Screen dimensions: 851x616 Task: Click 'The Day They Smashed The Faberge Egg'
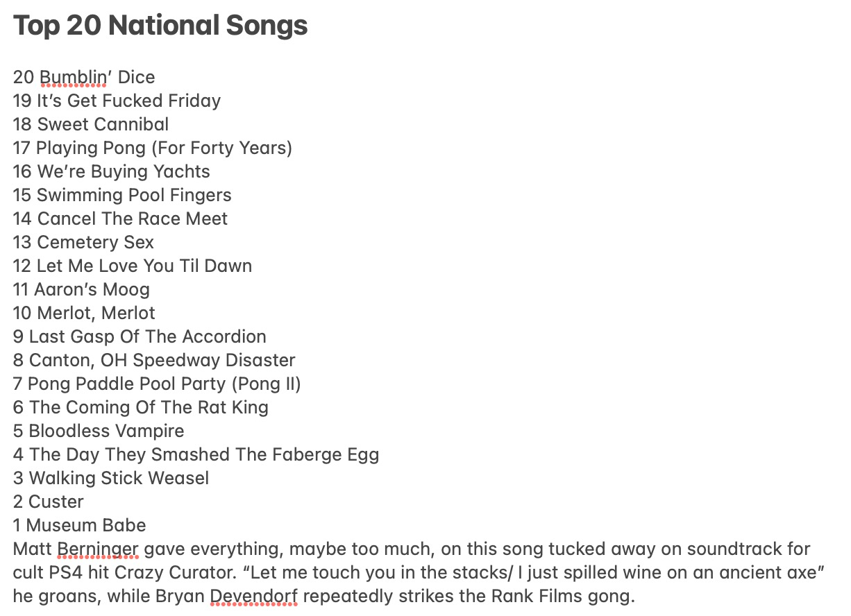[x=204, y=454]
